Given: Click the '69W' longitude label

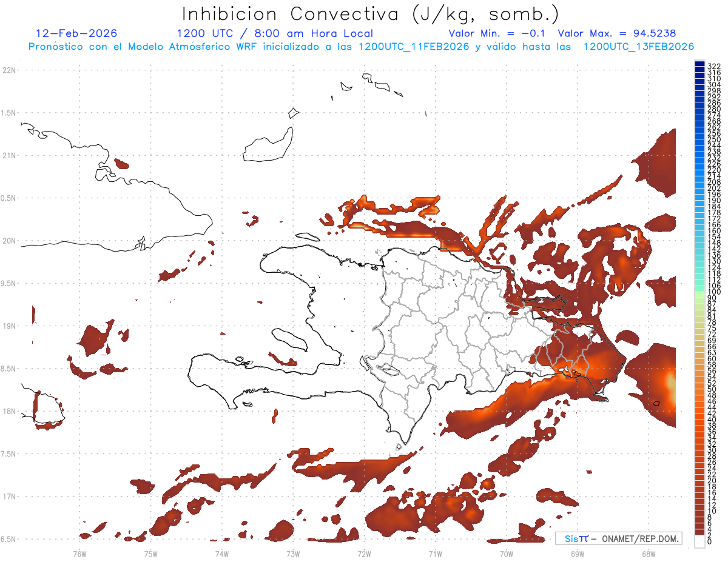Looking at the screenshot, I should (x=578, y=554).
